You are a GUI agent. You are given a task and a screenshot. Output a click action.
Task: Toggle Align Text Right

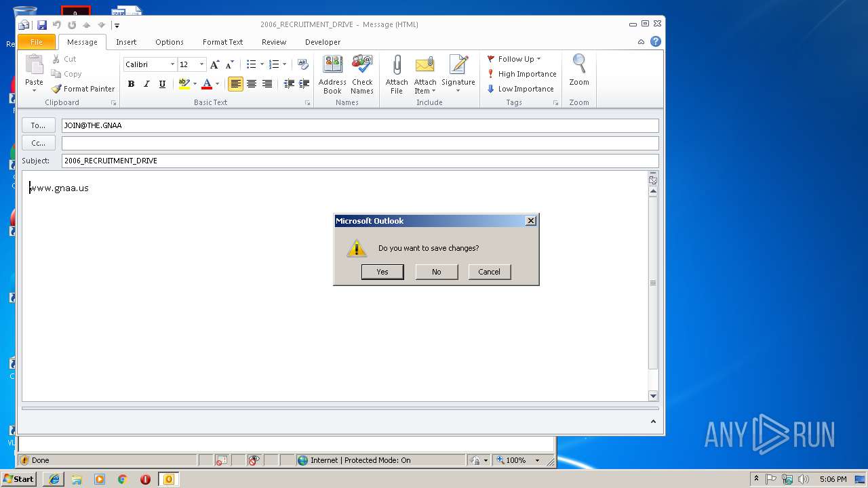click(267, 84)
